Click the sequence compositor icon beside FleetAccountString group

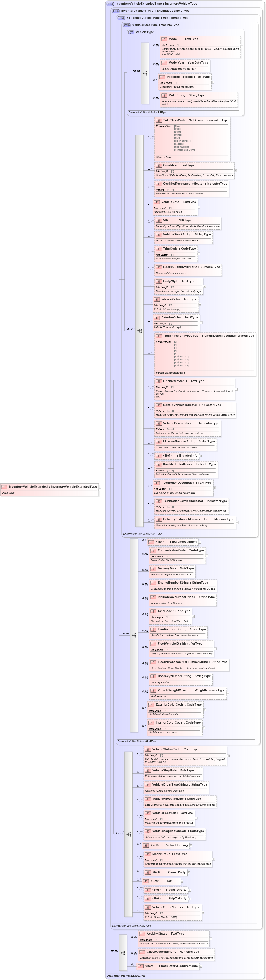click(x=134, y=635)
